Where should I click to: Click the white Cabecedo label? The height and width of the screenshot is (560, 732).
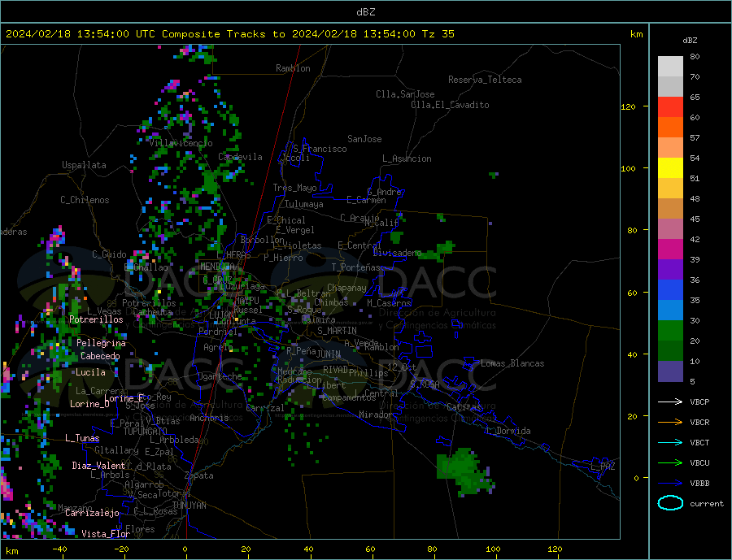pos(100,356)
